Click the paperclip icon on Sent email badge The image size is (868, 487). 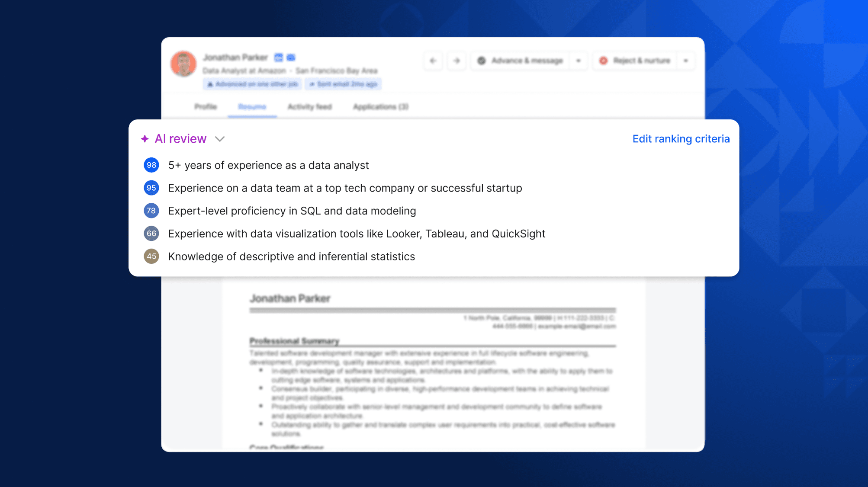[311, 84]
